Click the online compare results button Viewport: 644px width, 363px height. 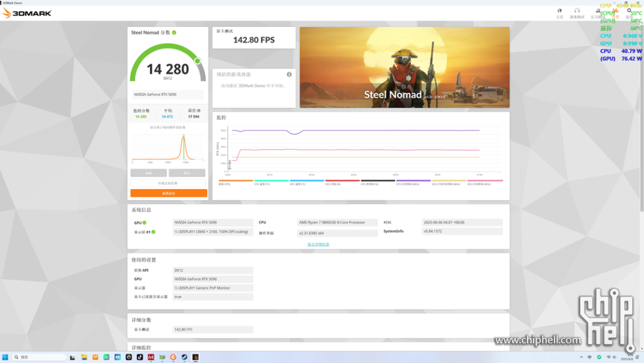point(168,183)
